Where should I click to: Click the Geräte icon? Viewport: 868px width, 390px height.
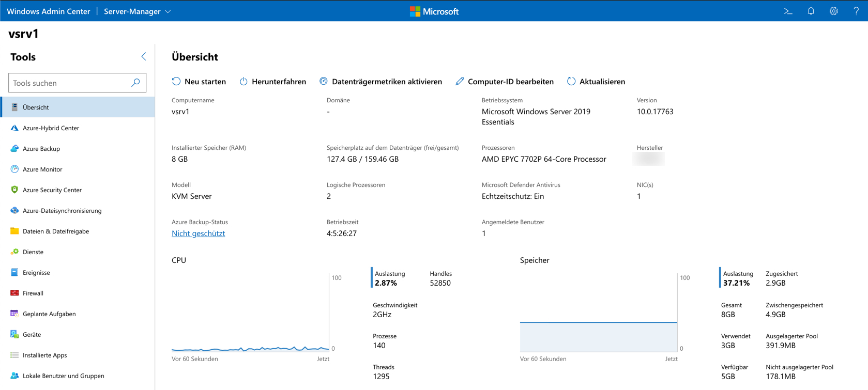click(14, 334)
